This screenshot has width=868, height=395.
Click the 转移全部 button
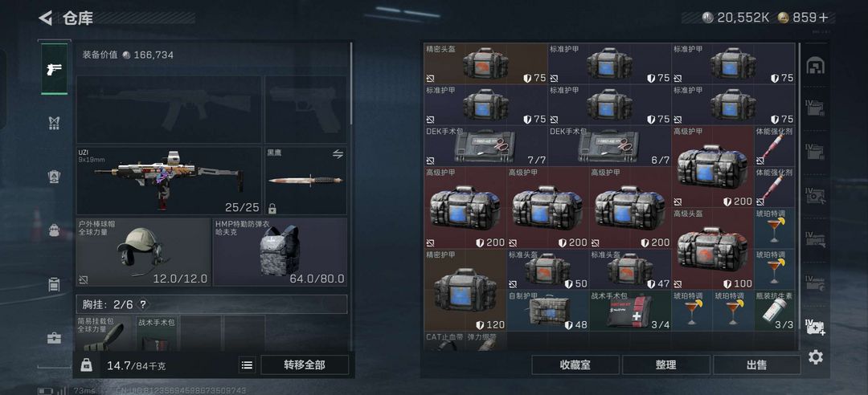point(305,365)
